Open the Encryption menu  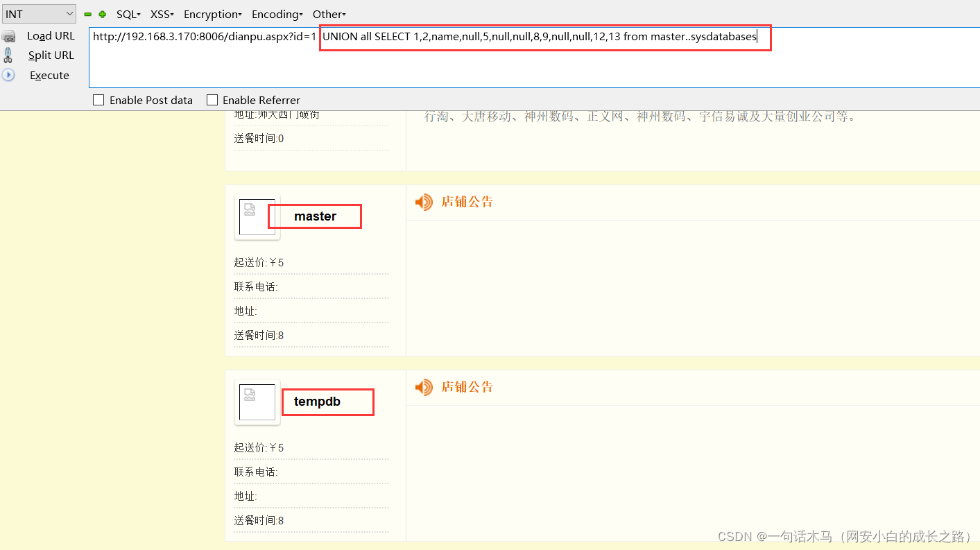(x=213, y=14)
